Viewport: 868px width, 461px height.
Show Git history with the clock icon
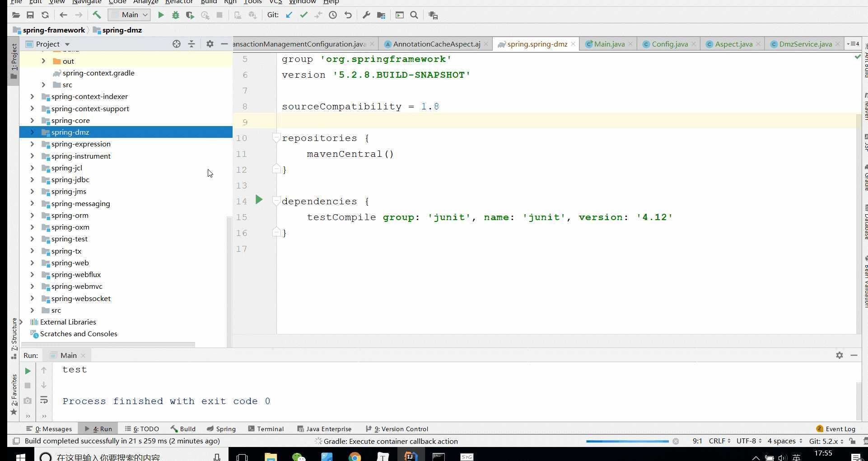point(333,15)
